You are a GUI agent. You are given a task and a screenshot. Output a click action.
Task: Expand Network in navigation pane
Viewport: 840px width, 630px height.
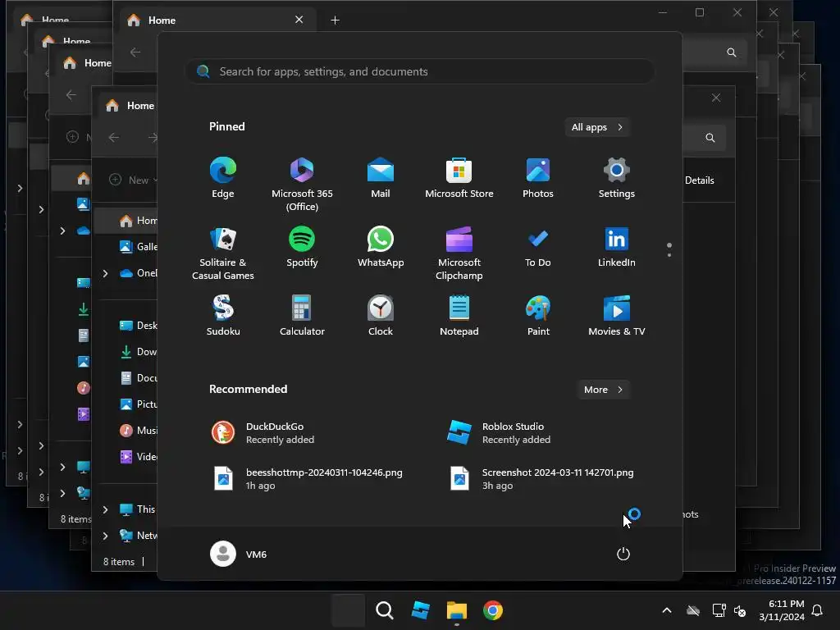pyautogui.click(x=106, y=536)
